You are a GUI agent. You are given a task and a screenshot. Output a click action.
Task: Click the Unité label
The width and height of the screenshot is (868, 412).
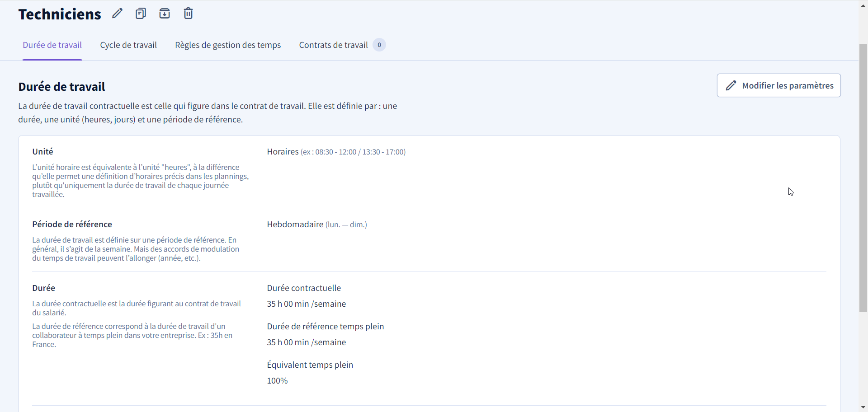point(42,152)
